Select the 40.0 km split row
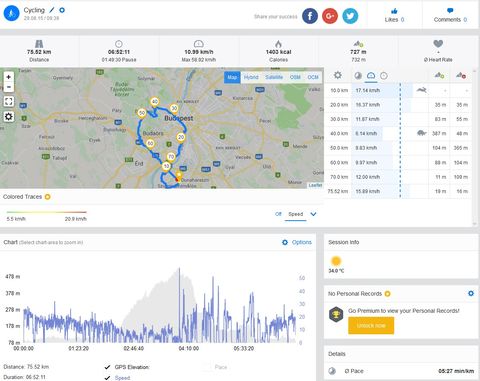Screen dimensions: 480x381 click(x=398, y=133)
